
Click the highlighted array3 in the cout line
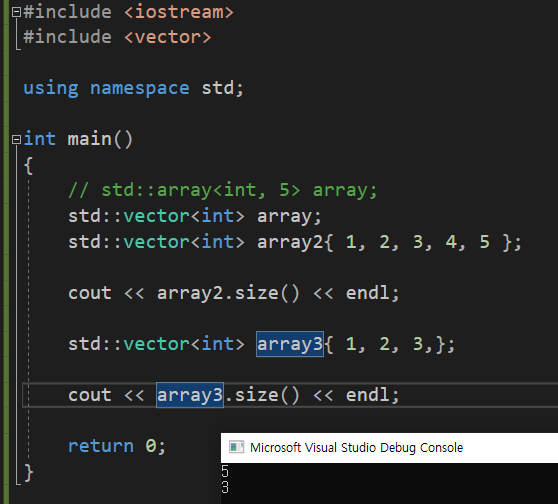tap(190, 395)
